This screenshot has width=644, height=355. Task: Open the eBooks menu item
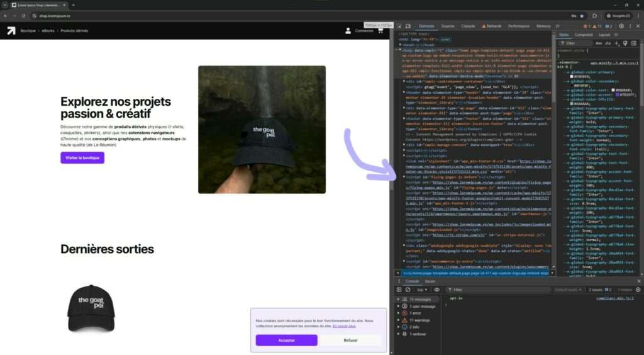(x=48, y=31)
